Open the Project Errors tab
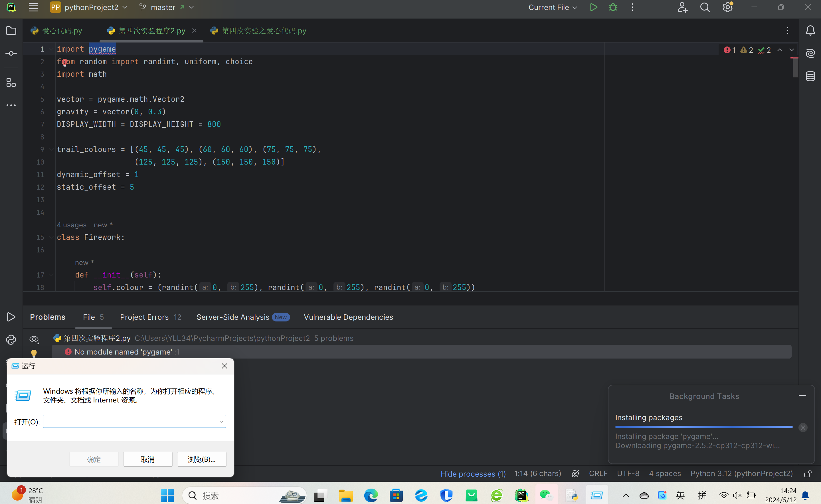 click(151, 317)
